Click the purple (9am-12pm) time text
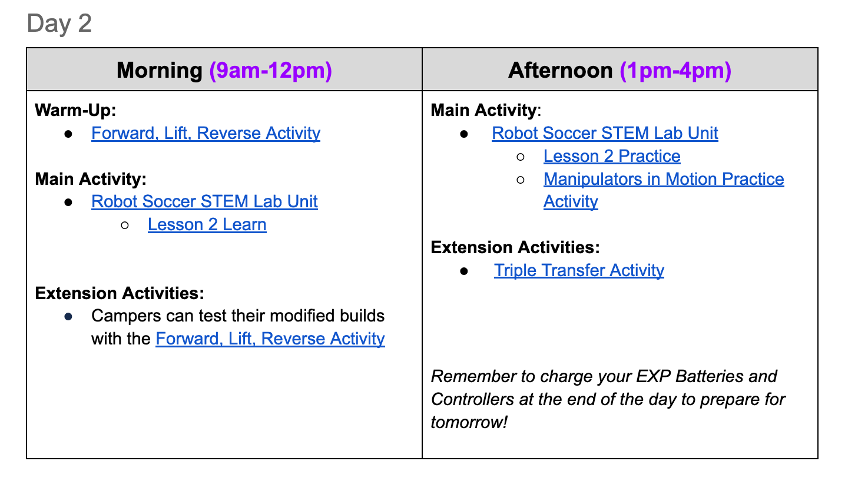The width and height of the screenshot is (868, 484). [271, 70]
